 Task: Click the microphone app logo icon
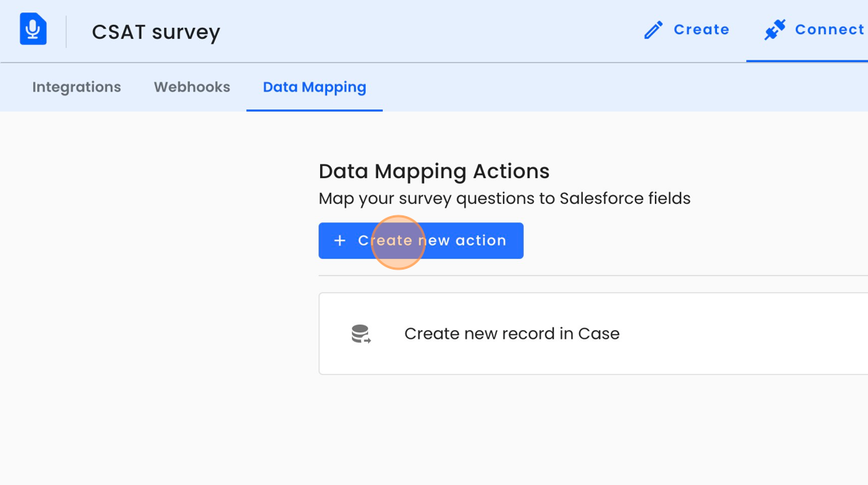tap(33, 30)
